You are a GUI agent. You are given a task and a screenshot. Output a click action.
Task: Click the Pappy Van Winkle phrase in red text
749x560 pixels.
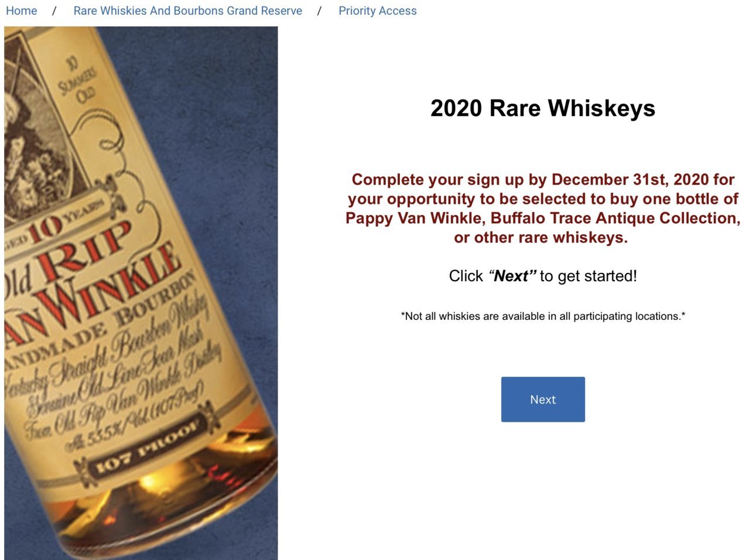pyautogui.click(x=415, y=218)
